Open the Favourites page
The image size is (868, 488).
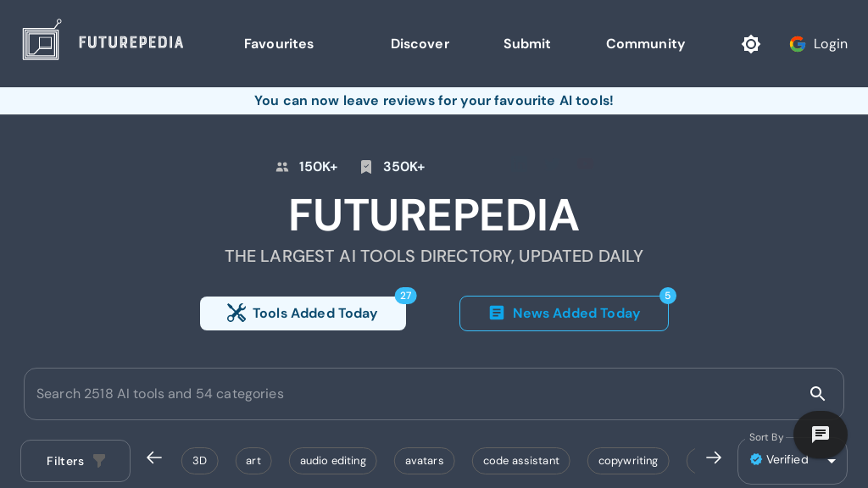[x=279, y=44]
